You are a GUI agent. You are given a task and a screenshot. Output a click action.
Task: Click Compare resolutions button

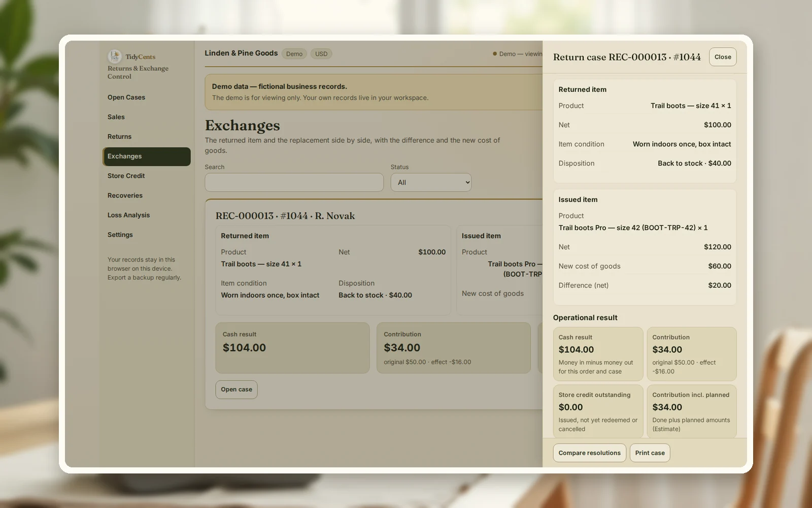click(x=590, y=453)
